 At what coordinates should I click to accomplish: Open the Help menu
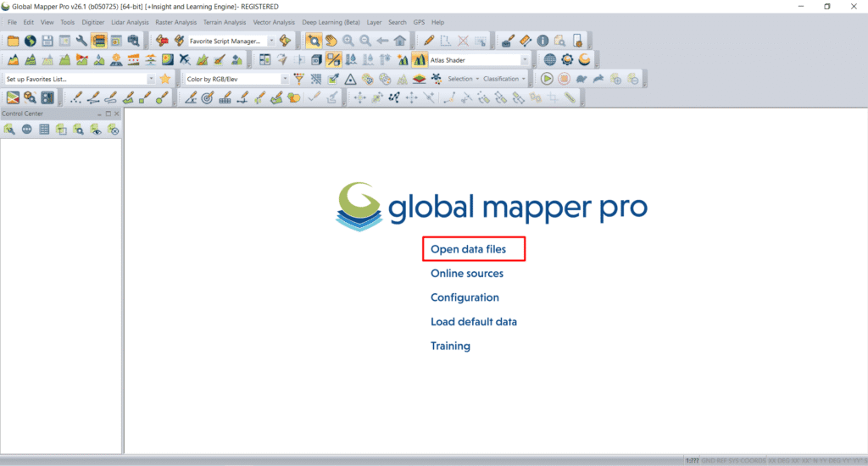[438, 22]
